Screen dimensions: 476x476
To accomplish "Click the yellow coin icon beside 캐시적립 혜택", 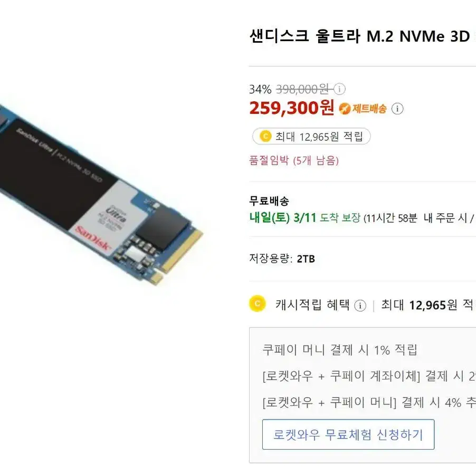I will coord(257,304).
